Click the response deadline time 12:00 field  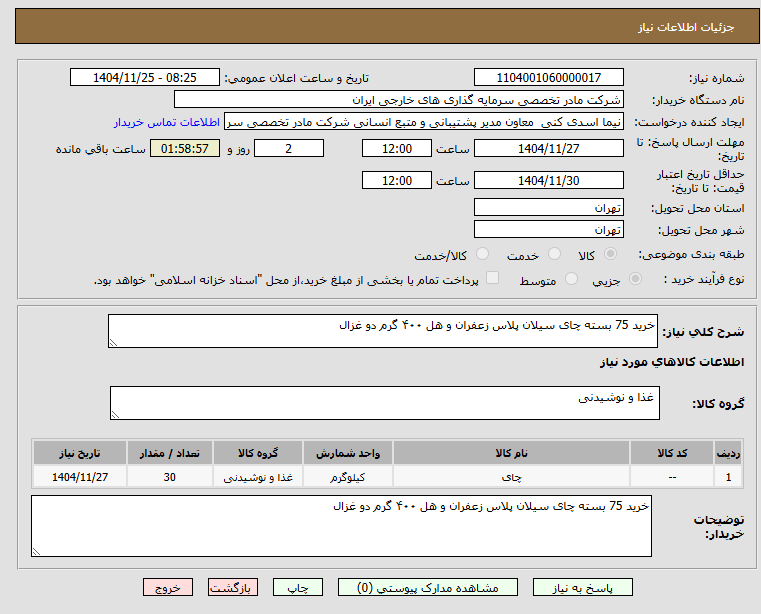[x=397, y=148]
